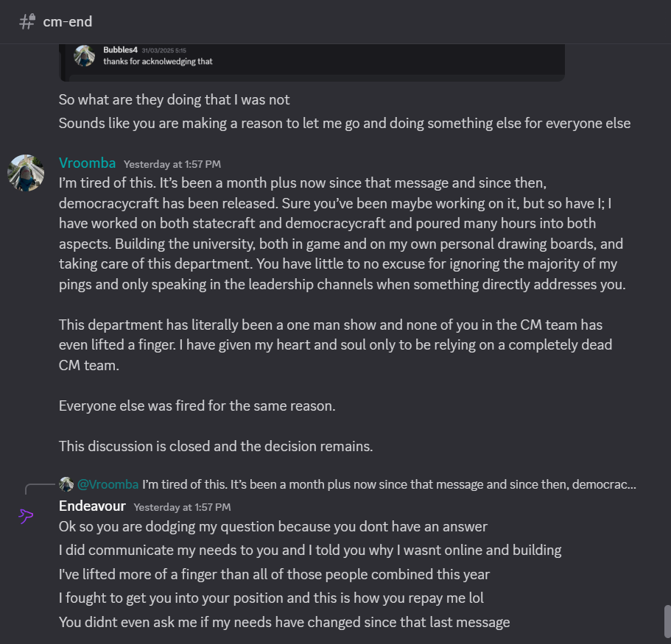Click the private channel hash-lock icon
The width and height of the screenshot is (671, 644).
(x=27, y=21)
